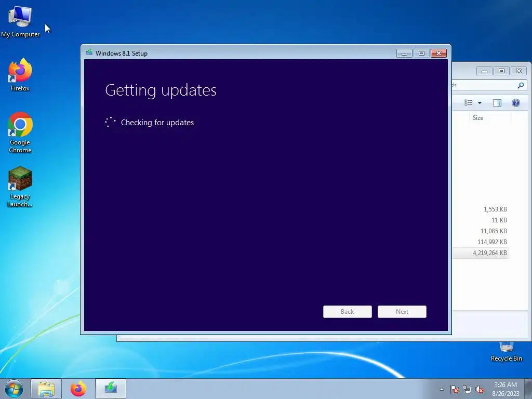Click the Back button in Setup
532x399 pixels.
pos(348,312)
